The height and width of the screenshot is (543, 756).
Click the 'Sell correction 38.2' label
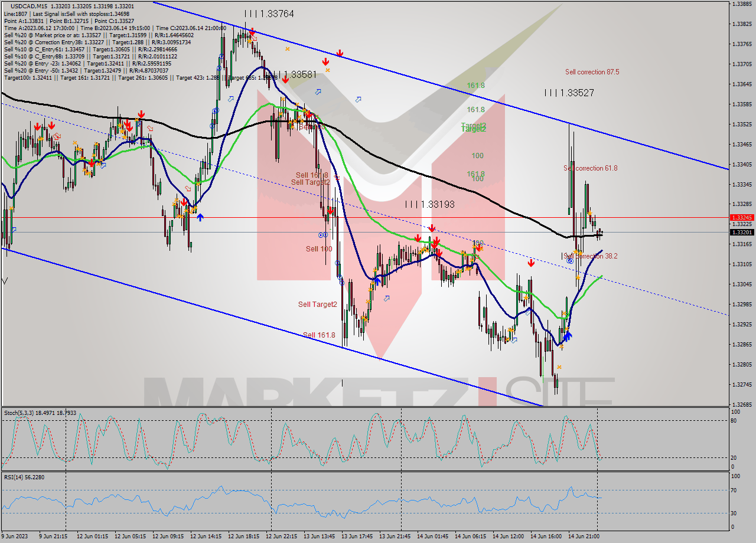591,256
